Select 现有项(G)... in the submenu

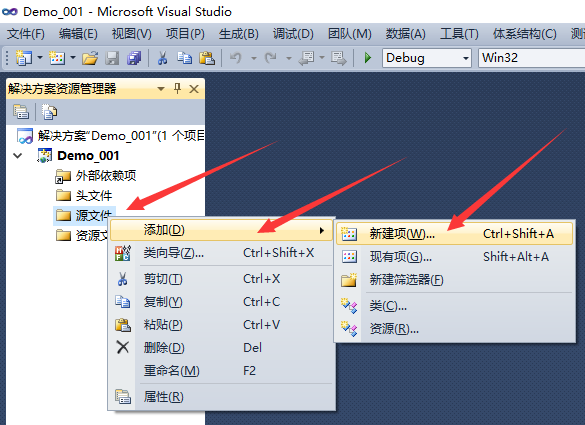tap(454, 257)
